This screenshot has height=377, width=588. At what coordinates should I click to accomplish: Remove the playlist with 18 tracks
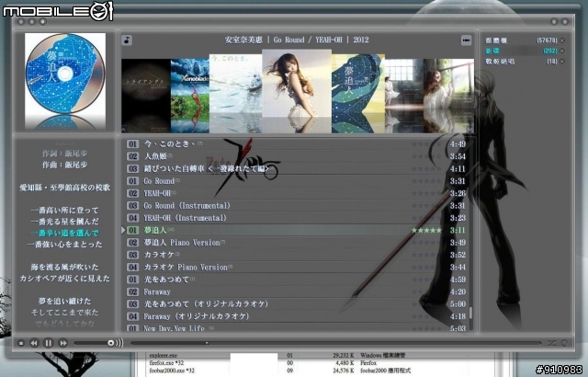coord(562,61)
